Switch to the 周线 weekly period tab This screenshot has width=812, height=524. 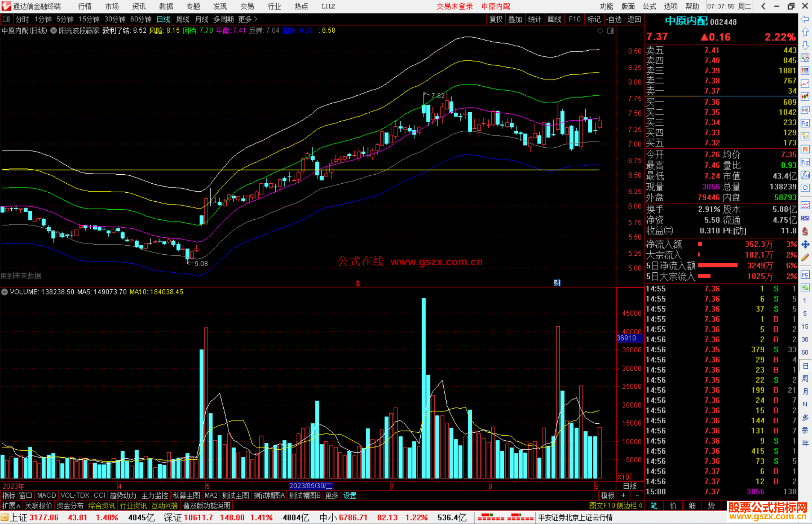(x=183, y=19)
